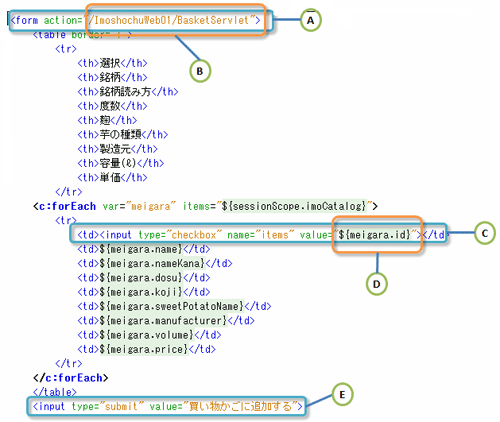
Task: Click the header cell <th>容量(ℓ)</th>
Action: tap(121, 163)
